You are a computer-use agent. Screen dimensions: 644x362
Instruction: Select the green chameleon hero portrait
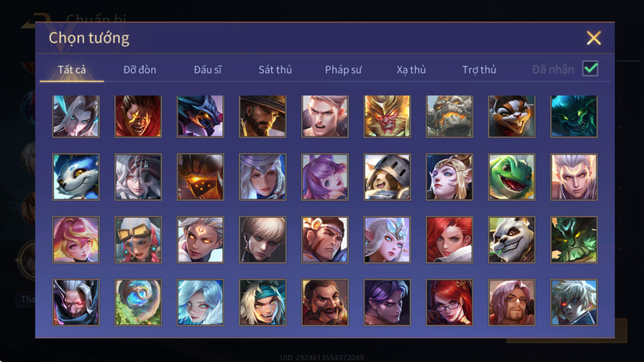[512, 177]
